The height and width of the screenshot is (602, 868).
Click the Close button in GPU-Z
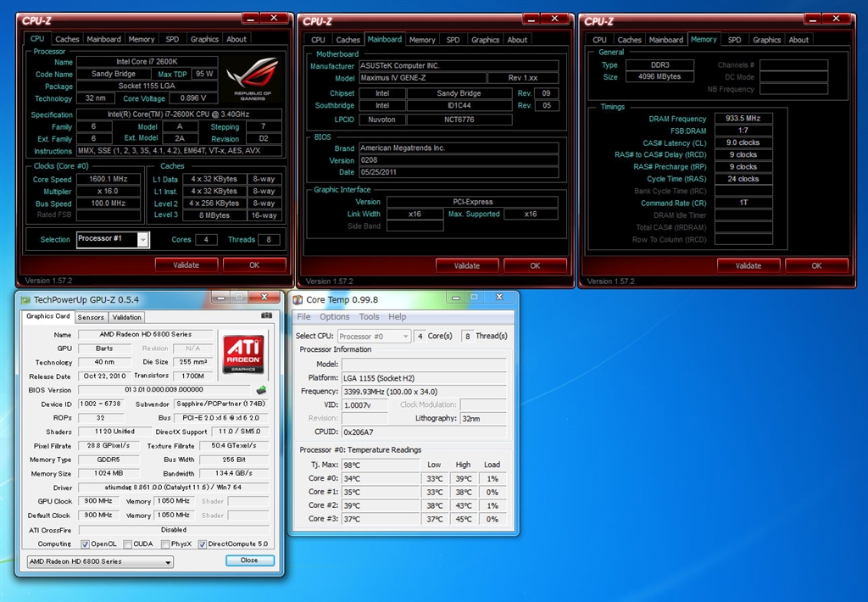pyautogui.click(x=249, y=560)
